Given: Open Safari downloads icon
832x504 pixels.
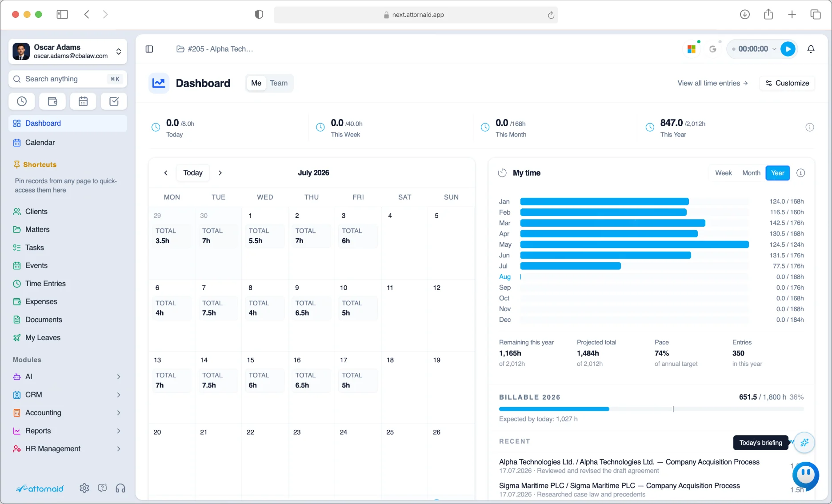Looking at the screenshot, I should [x=745, y=15].
